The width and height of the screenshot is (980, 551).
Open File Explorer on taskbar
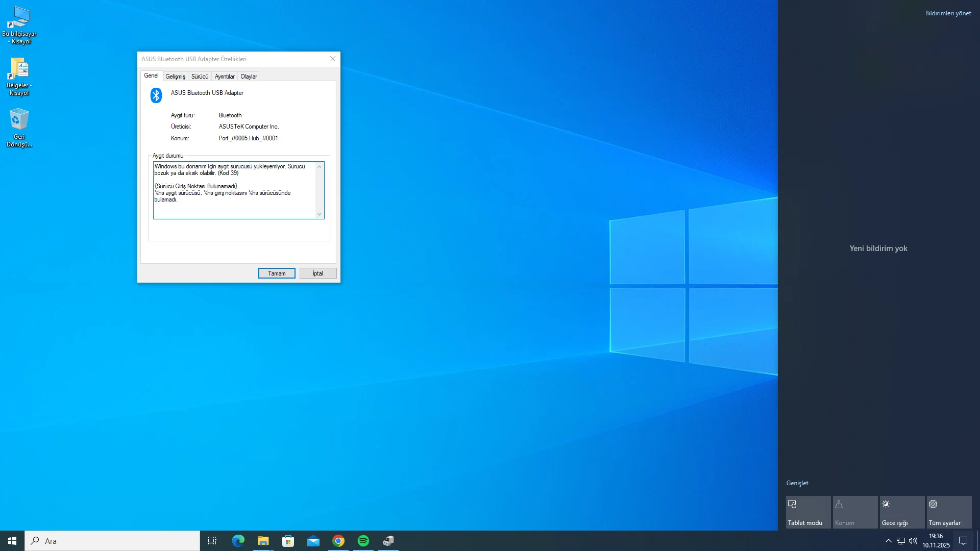263,541
